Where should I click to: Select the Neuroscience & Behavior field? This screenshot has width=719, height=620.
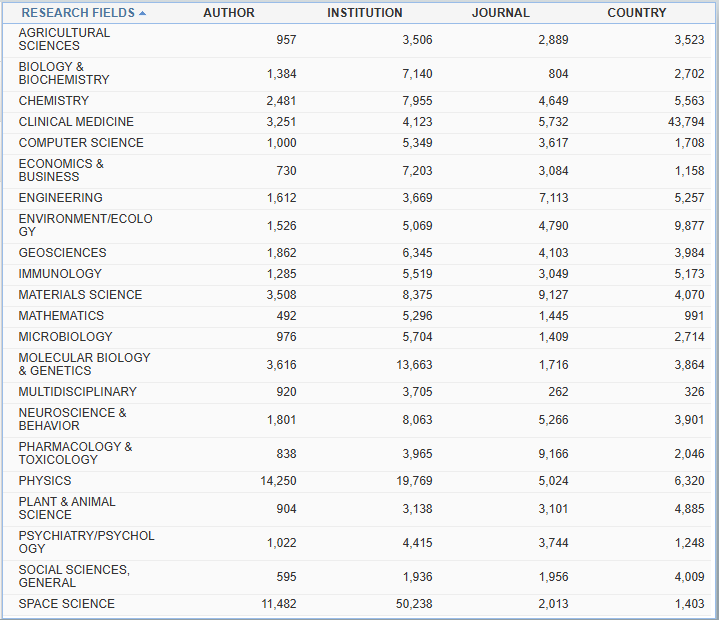(x=72, y=420)
